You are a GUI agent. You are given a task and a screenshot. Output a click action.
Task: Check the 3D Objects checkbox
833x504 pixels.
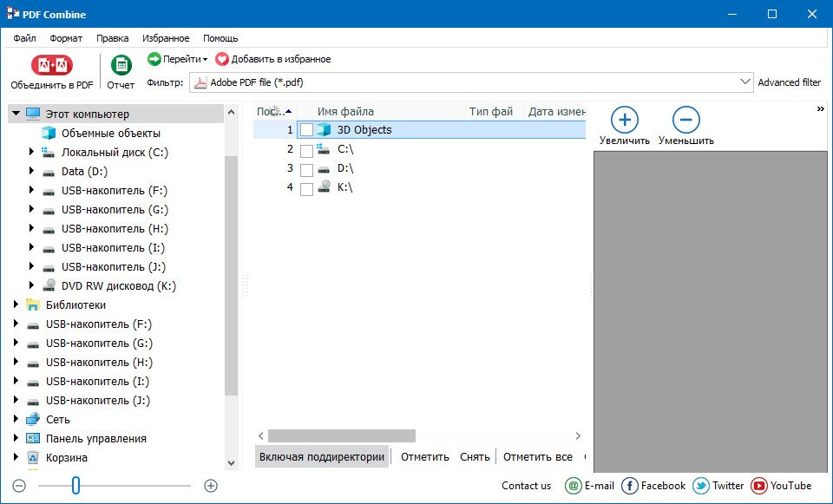306,129
